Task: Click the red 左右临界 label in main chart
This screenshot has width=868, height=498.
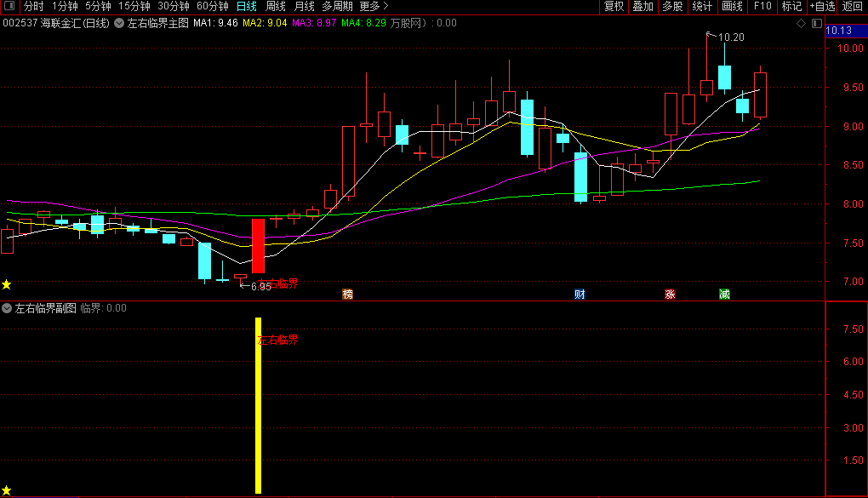Action: (x=279, y=283)
